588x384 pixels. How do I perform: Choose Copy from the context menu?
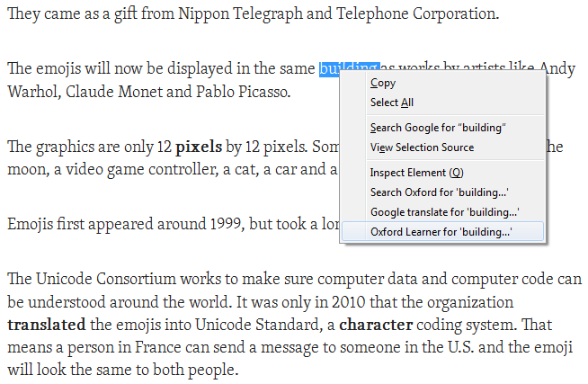click(442, 83)
